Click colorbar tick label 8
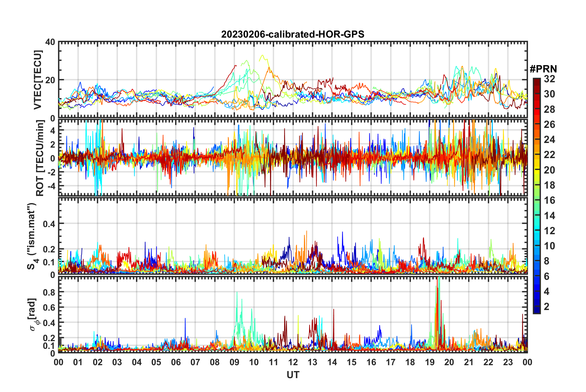 (547, 261)
